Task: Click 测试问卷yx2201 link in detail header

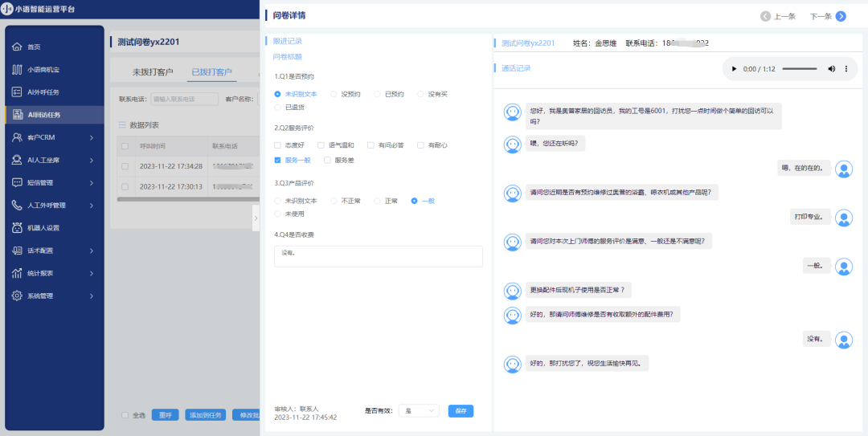Action: [x=528, y=43]
